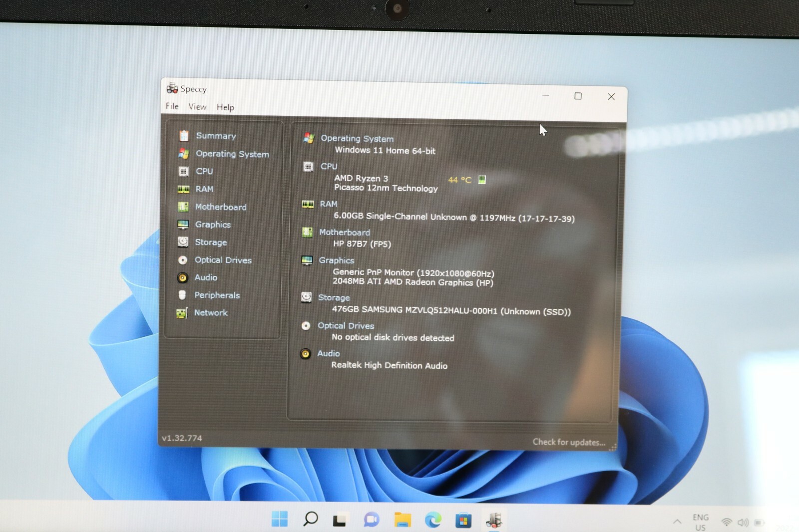Click the sidebar Motherboard icon
The image size is (799, 532).
[183, 207]
